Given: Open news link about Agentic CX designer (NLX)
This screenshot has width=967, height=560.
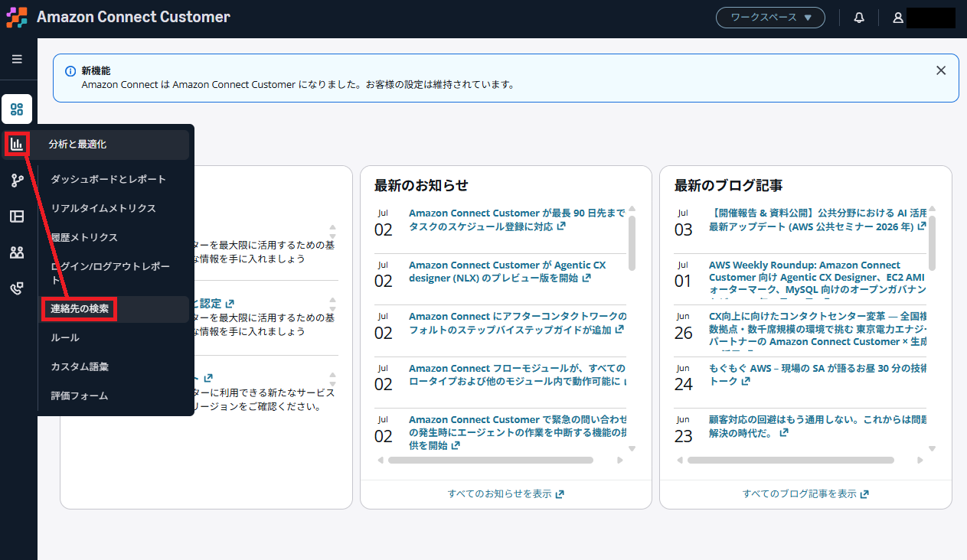Looking at the screenshot, I should pyautogui.click(x=507, y=272).
